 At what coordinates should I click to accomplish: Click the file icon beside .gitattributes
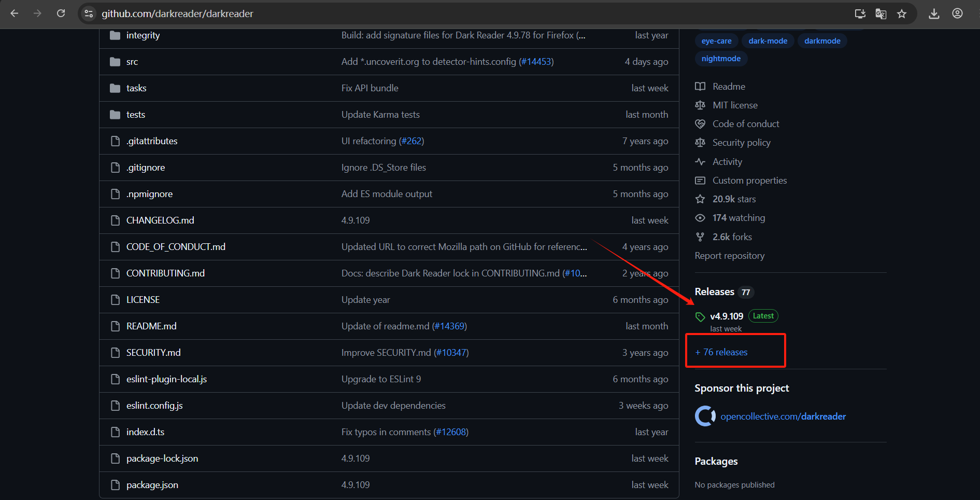point(115,141)
